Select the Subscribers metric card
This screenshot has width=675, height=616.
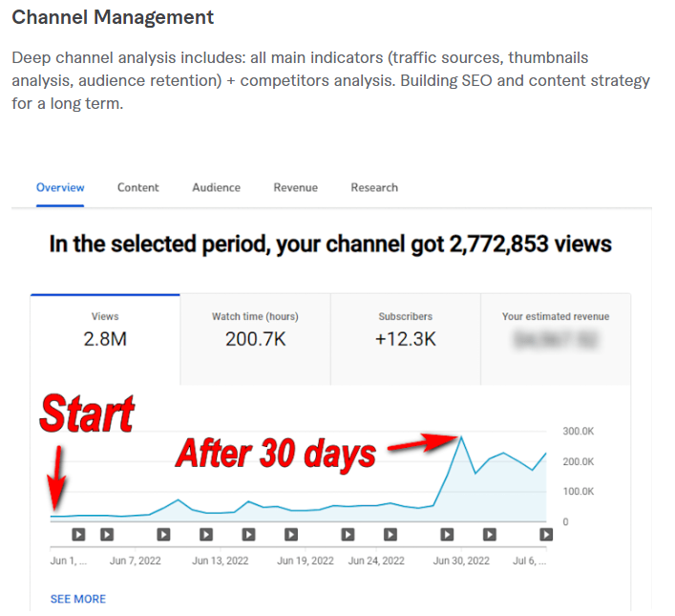click(405, 329)
